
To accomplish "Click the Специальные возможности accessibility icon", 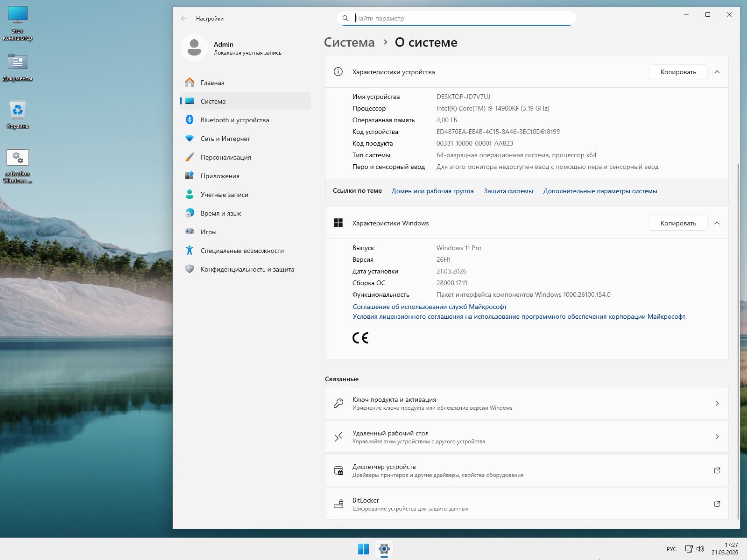I will (x=190, y=251).
